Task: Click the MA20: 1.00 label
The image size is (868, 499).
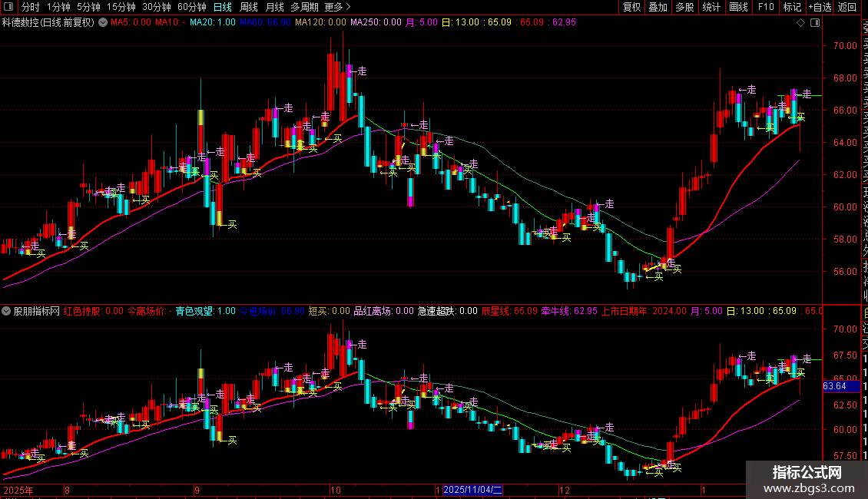Action: [213, 22]
